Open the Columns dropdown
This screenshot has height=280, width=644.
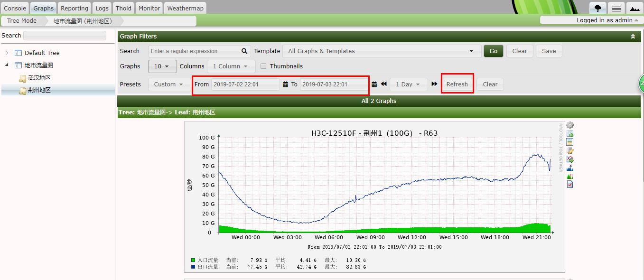coord(231,66)
